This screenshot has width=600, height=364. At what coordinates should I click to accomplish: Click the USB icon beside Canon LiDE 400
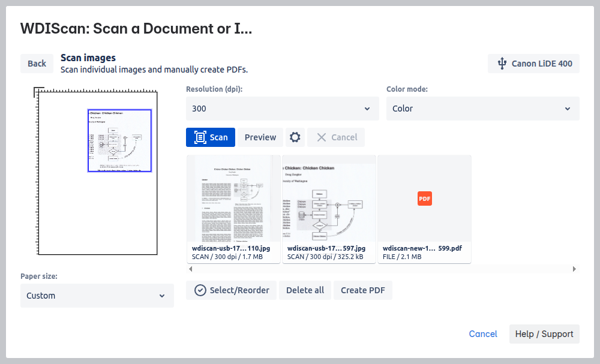(502, 64)
